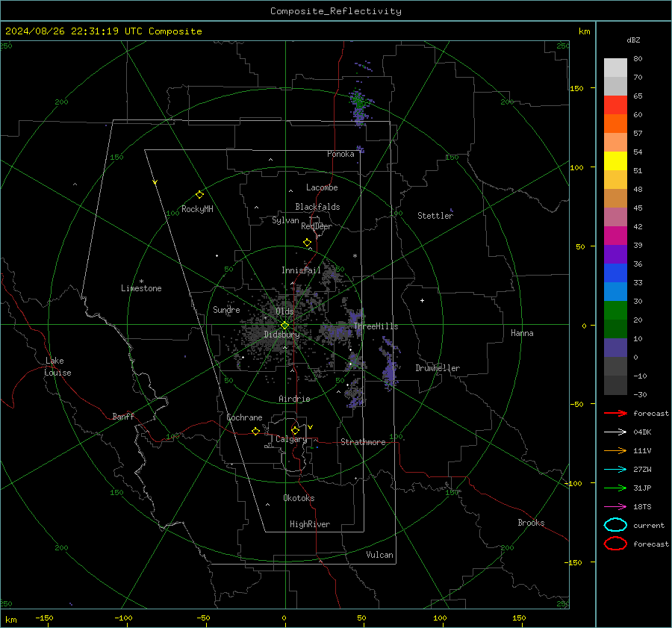The width and height of the screenshot is (672, 628).
Task: Click the yellow V marker northwest of RockyMH
Action: click(x=155, y=182)
